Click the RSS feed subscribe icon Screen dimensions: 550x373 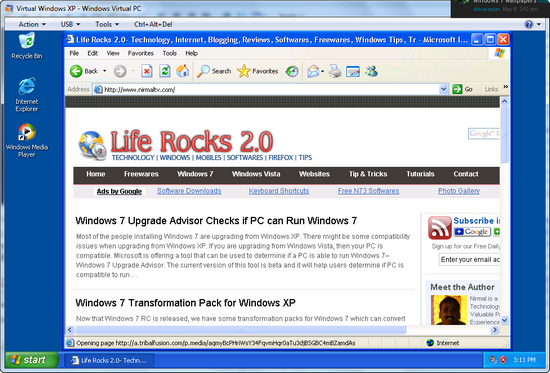(440, 228)
